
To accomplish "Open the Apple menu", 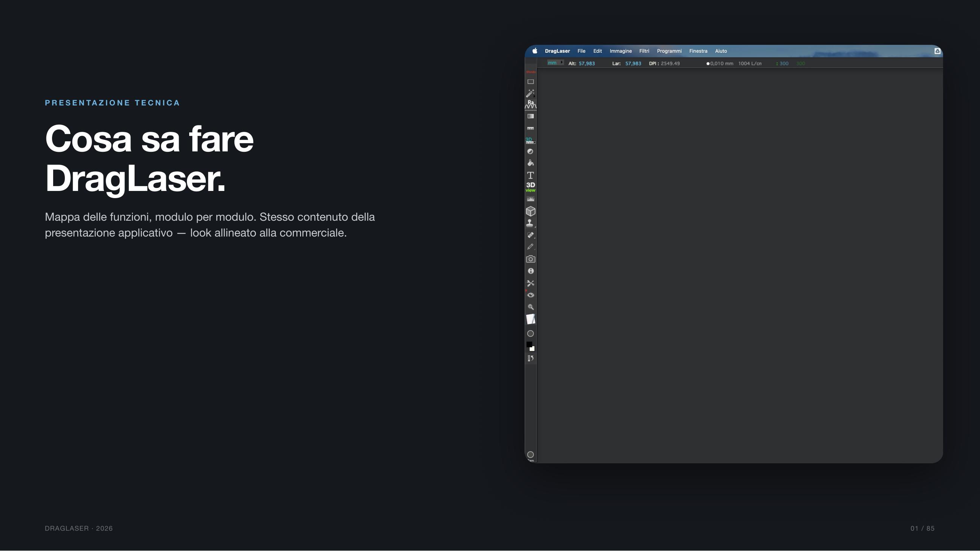I will [534, 51].
